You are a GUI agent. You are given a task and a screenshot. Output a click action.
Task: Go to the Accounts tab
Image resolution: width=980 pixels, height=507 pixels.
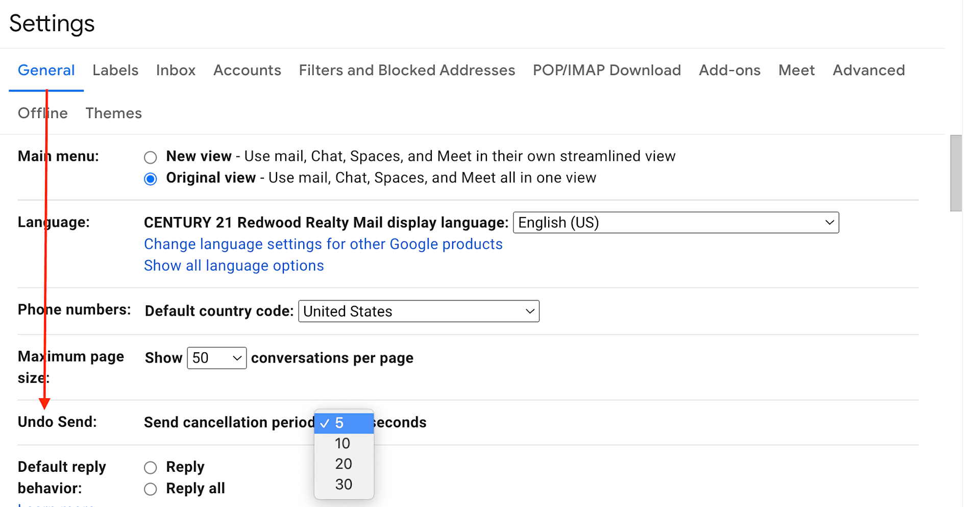coord(247,70)
